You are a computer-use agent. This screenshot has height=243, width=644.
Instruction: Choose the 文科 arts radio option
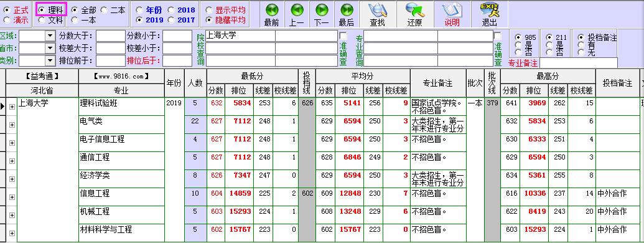click(x=42, y=20)
